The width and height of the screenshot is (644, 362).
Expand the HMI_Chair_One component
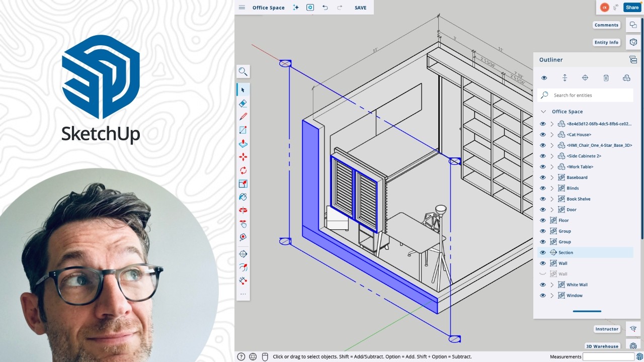552,145
